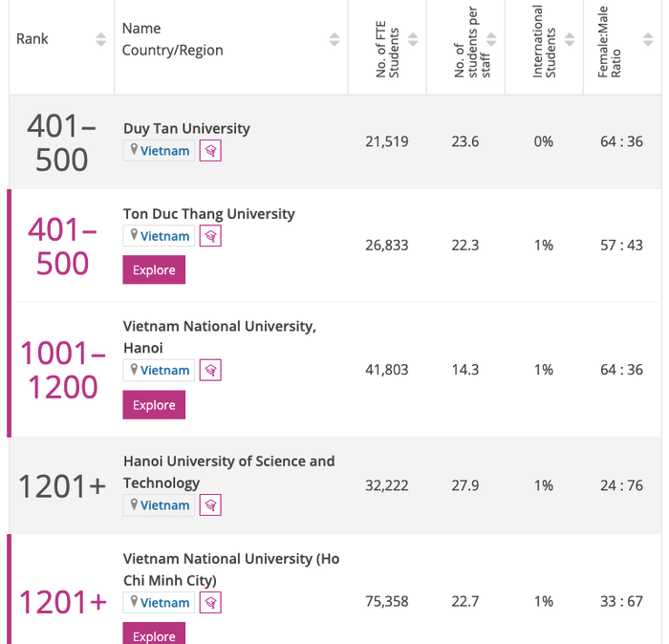Click Vietnam location tag under Hanoi University of Science
This screenshot has height=644, width=669.
tap(159, 504)
